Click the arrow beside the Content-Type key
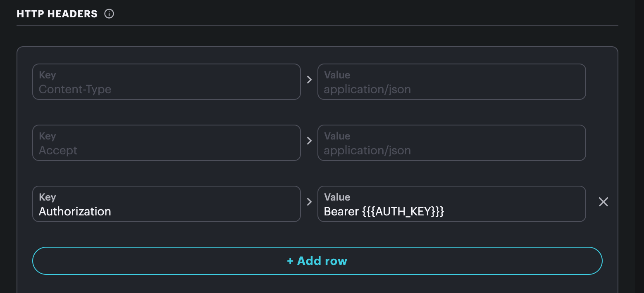Viewport: 644px width, 293px height. click(309, 80)
